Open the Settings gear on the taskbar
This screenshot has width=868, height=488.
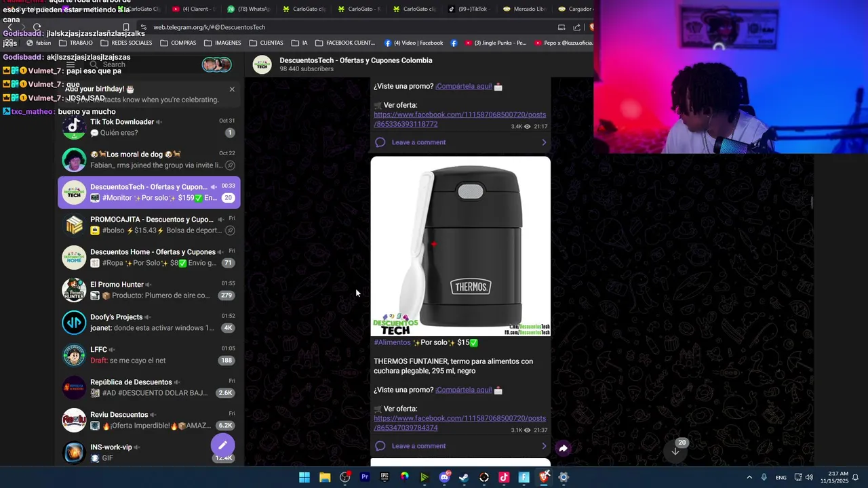(x=564, y=477)
